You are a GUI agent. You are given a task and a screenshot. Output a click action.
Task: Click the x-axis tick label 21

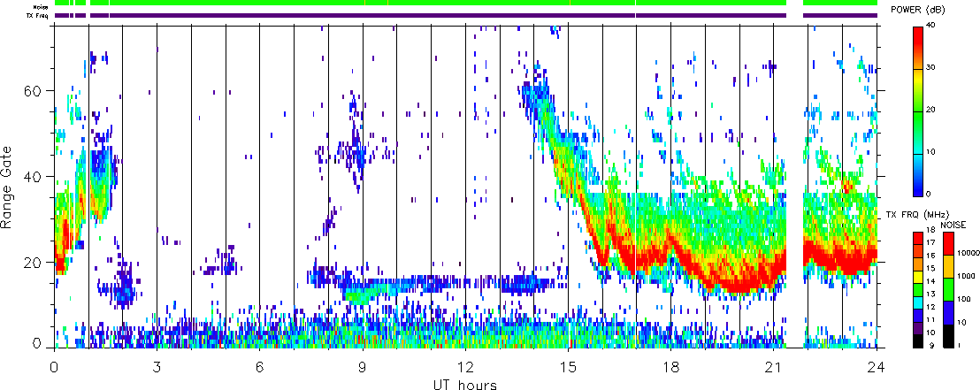(x=774, y=366)
